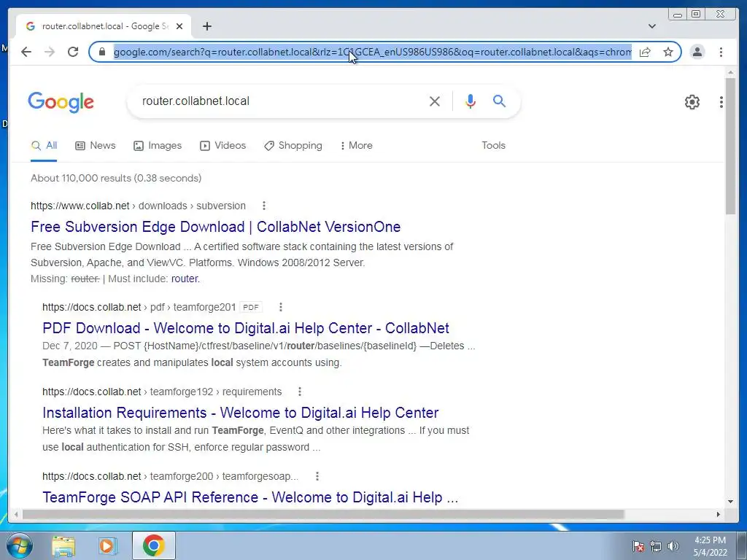
Task: Switch to the News tab
Action: (x=96, y=146)
